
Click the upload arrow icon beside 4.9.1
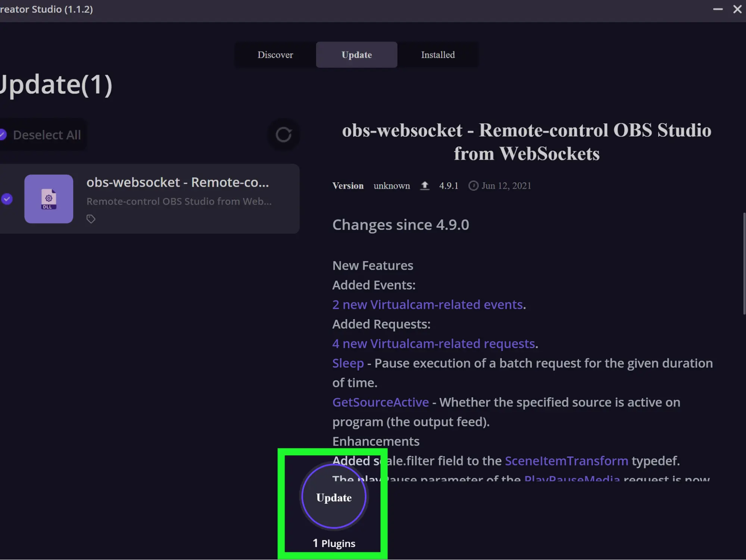click(x=425, y=186)
